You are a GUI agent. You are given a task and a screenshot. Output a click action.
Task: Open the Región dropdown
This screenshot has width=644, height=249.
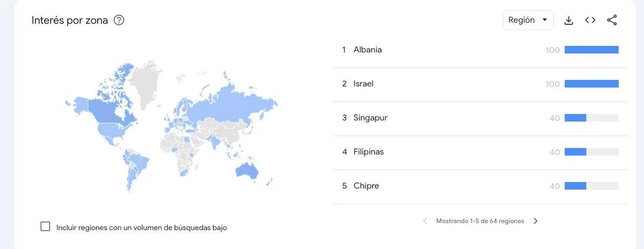pos(528,20)
